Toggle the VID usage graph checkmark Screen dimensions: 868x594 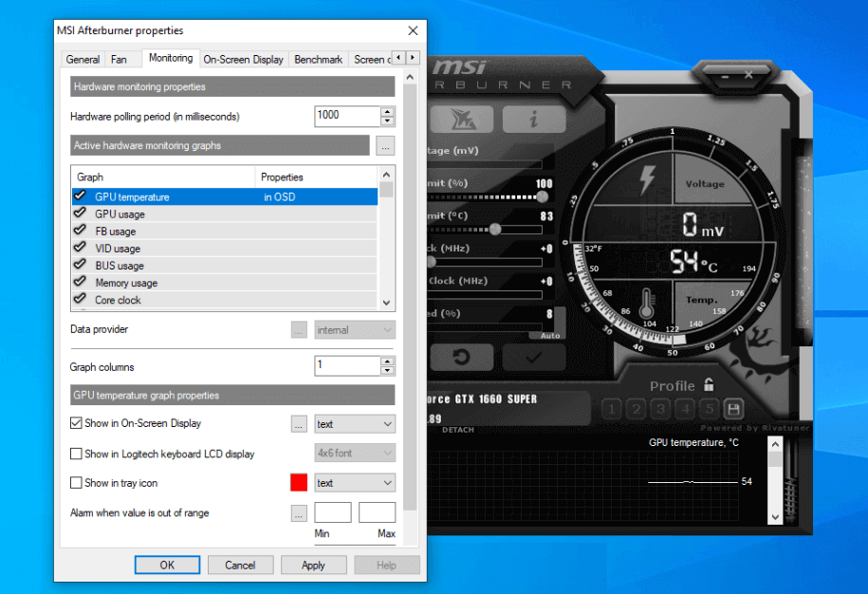(81, 248)
